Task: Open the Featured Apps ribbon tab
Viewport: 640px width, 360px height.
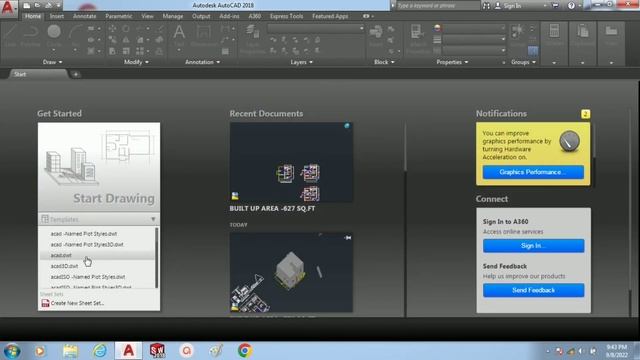Action: click(330, 16)
